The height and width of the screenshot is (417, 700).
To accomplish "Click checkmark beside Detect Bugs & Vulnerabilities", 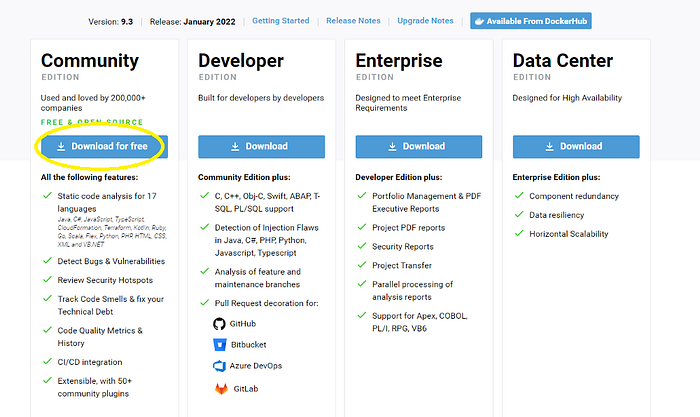I will coord(47,260).
